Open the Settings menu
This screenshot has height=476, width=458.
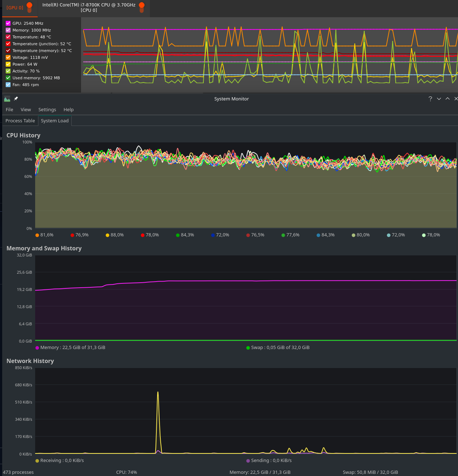coord(47,110)
